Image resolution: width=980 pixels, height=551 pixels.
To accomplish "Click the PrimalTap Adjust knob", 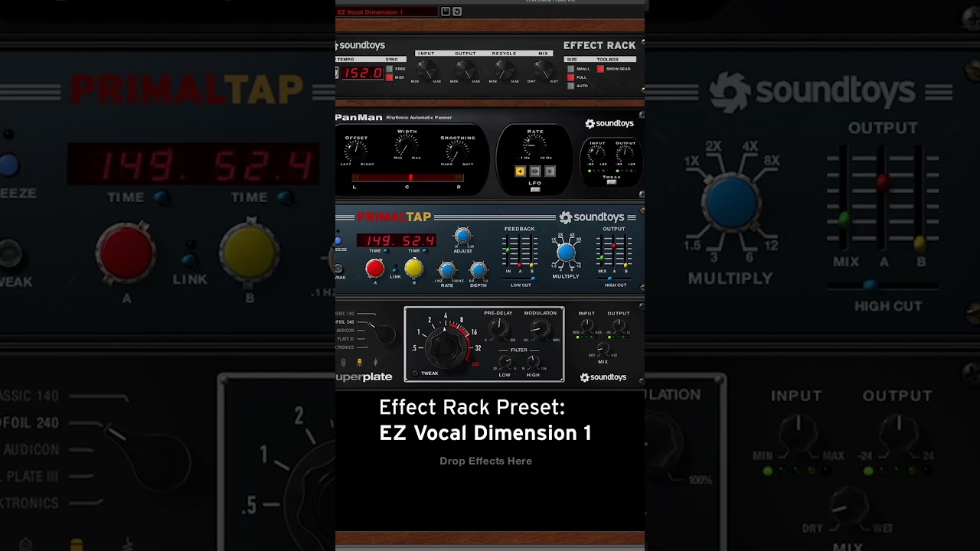I will (462, 236).
